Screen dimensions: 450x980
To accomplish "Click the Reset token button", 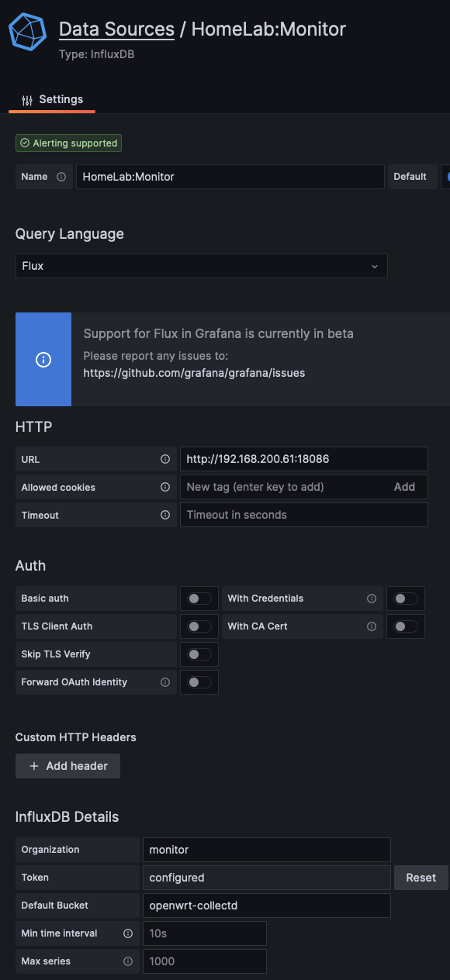I will pyautogui.click(x=421, y=878).
